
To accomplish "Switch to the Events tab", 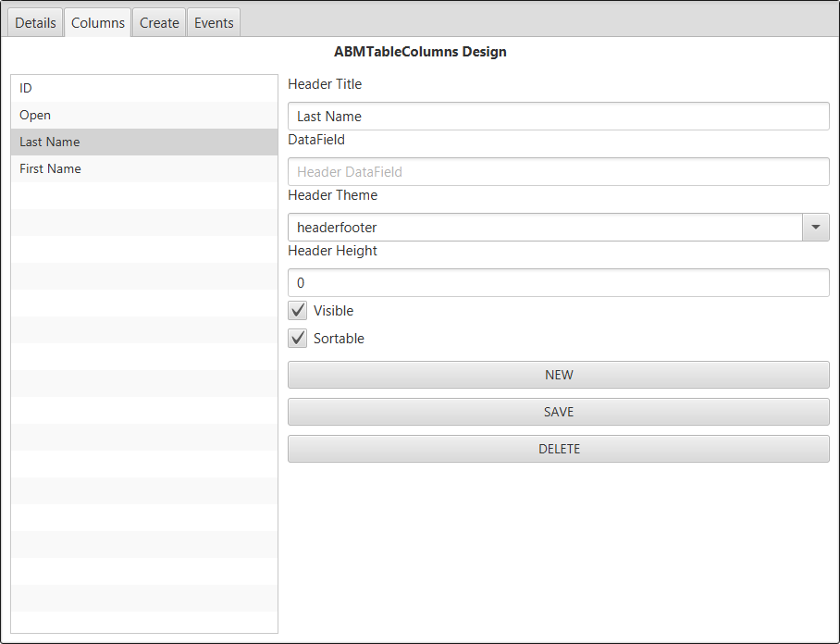I will (214, 23).
